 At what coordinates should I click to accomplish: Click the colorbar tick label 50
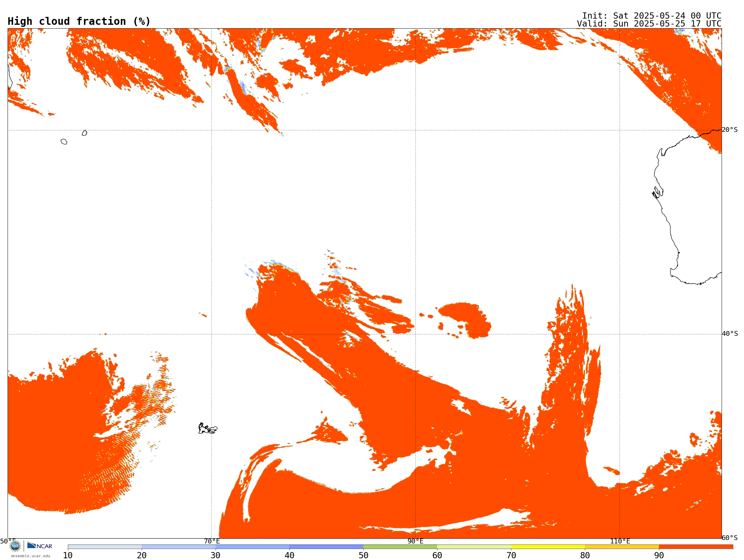pos(363,556)
